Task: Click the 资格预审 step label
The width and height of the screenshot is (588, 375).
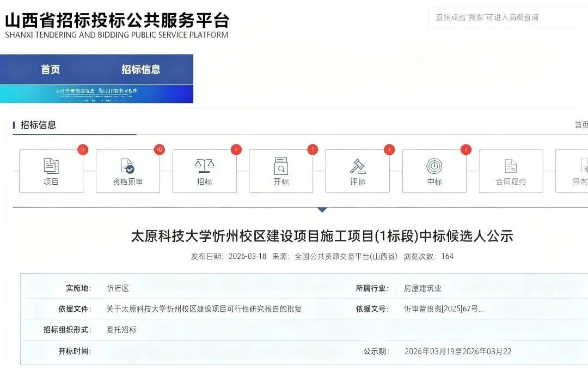Action: coord(127,182)
